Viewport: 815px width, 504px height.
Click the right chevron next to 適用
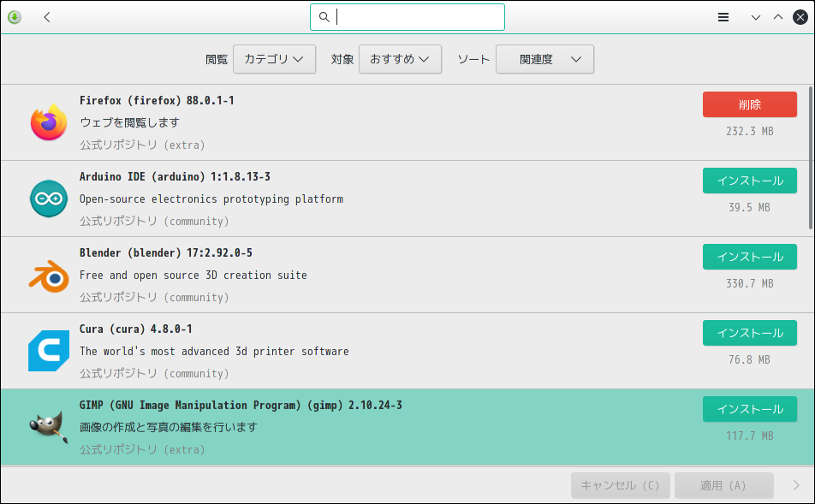coord(796,485)
